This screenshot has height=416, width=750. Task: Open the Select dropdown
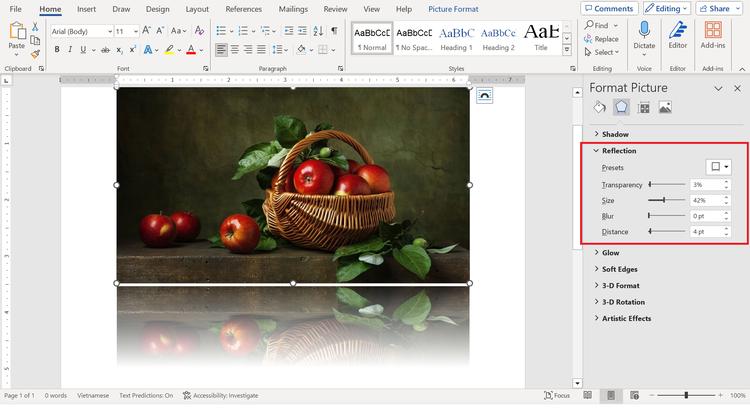pos(602,52)
